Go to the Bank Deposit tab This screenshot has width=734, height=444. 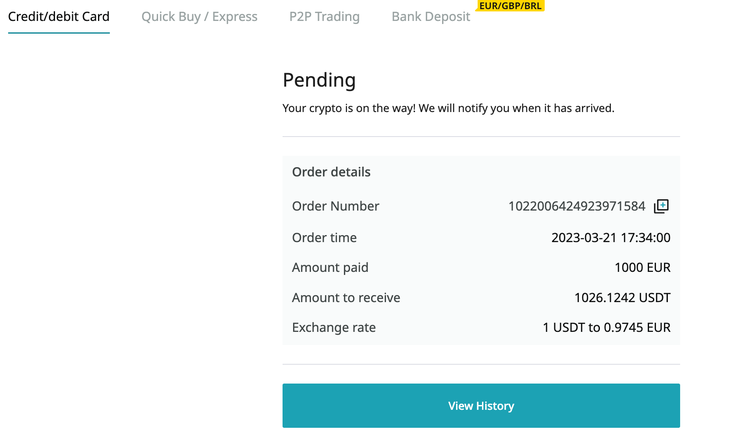(431, 17)
